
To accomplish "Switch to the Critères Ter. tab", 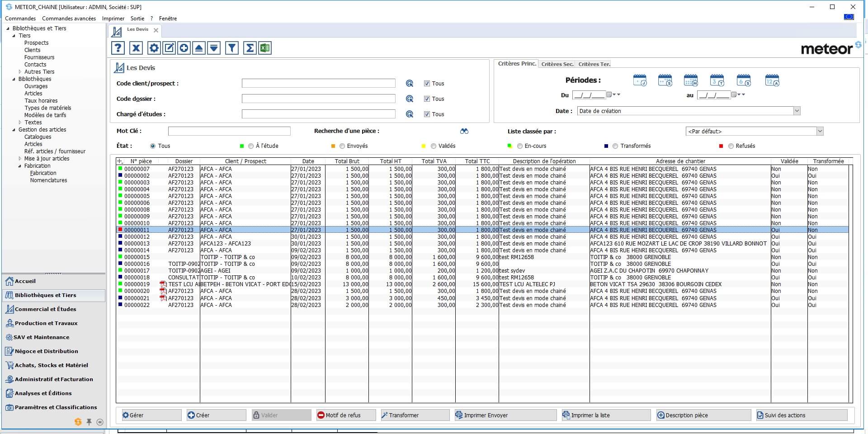I will 594,64.
